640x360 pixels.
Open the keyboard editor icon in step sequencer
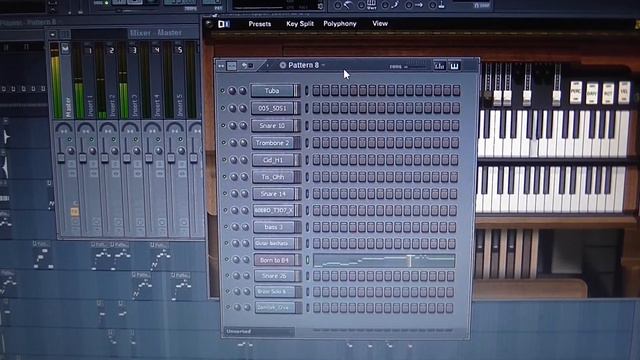coord(454,66)
